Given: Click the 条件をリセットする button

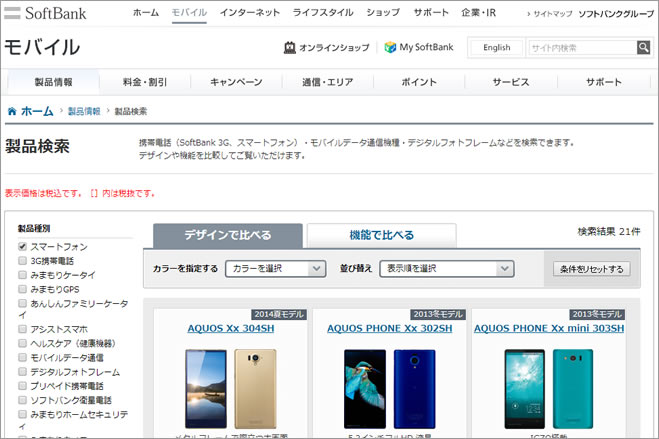Looking at the screenshot, I should (592, 269).
